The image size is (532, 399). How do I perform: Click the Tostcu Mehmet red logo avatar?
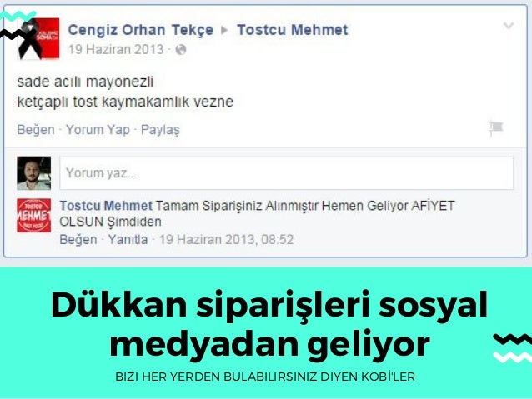pos(34,216)
